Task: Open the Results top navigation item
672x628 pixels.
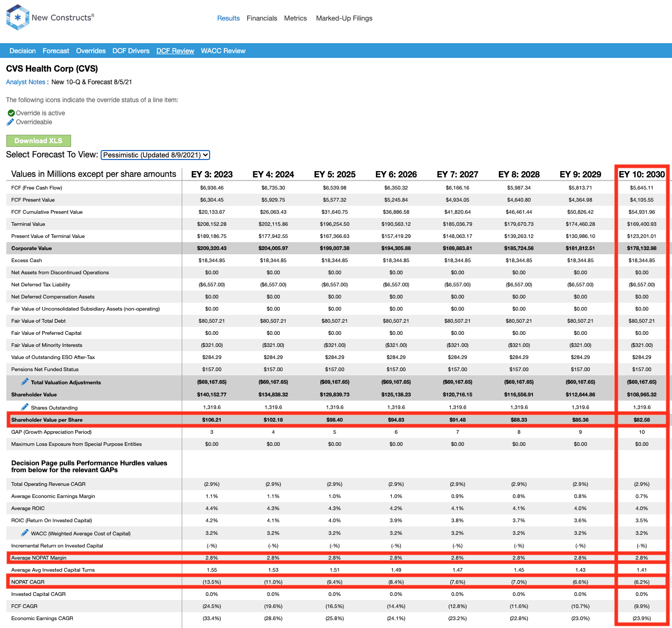Action: tap(229, 18)
